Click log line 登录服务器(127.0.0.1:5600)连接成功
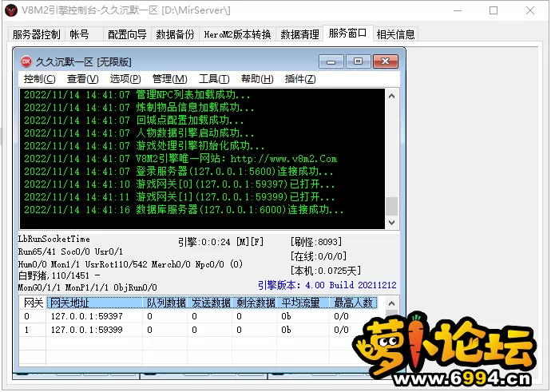The image size is (551, 392). click(x=179, y=172)
